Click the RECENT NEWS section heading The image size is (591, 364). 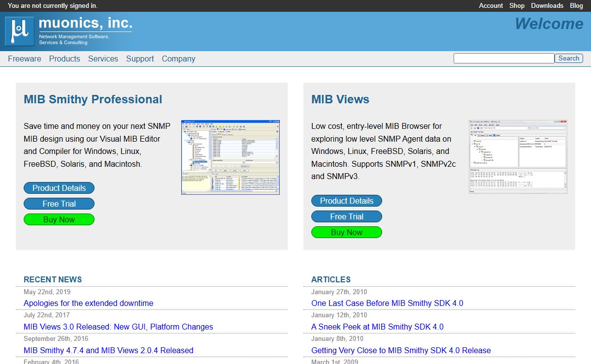(x=53, y=279)
